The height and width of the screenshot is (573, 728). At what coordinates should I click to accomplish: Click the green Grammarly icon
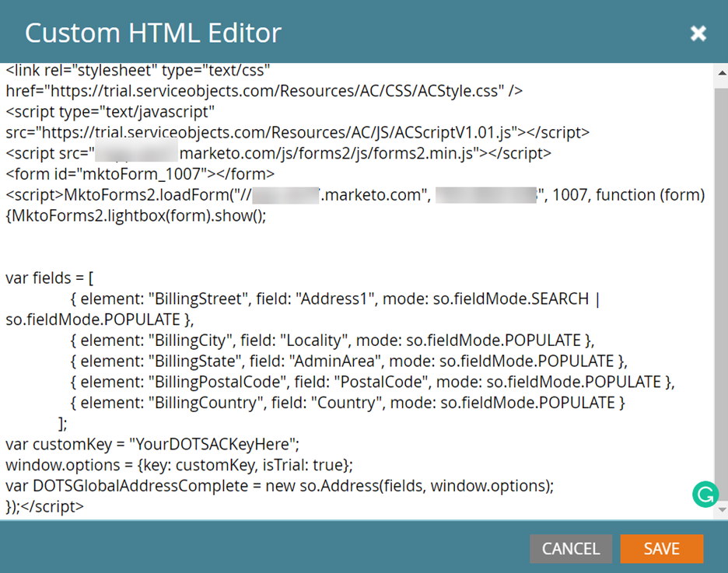click(x=705, y=494)
